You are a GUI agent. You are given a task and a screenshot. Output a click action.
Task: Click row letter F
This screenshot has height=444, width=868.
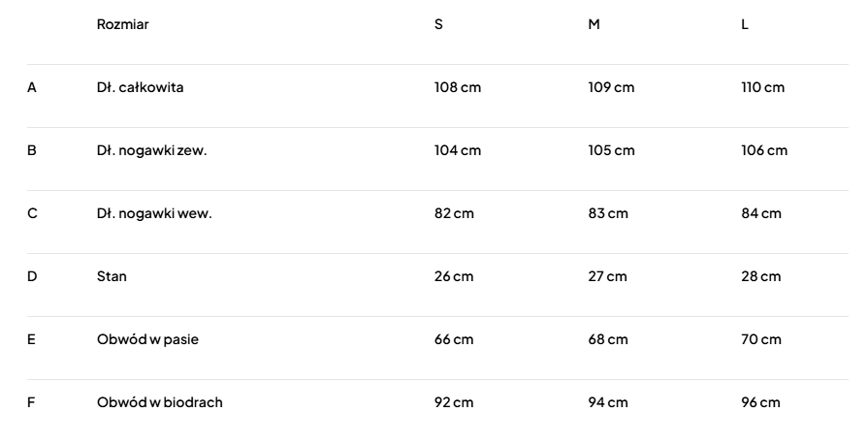tap(31, 402)
